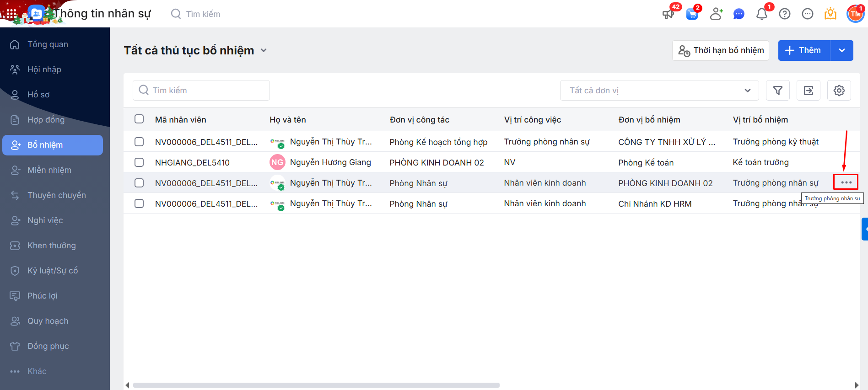Select the NHGIANG_DEL5410 row checkbox

(x=139, y=162)
